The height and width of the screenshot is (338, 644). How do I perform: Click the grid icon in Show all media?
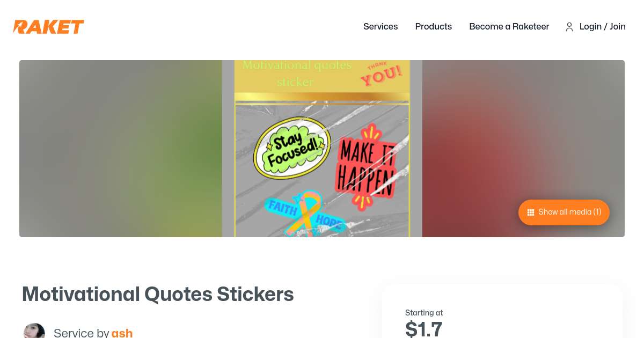tap(531, 212)
